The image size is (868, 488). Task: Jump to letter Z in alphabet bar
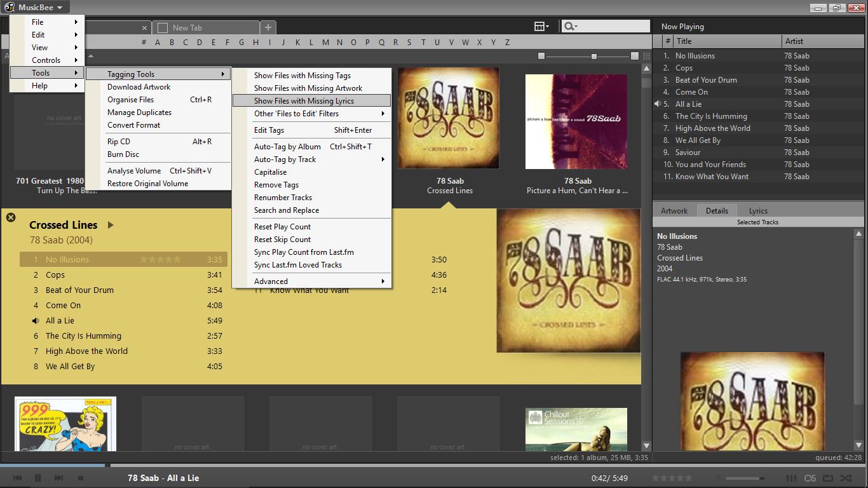click(508, 43)
